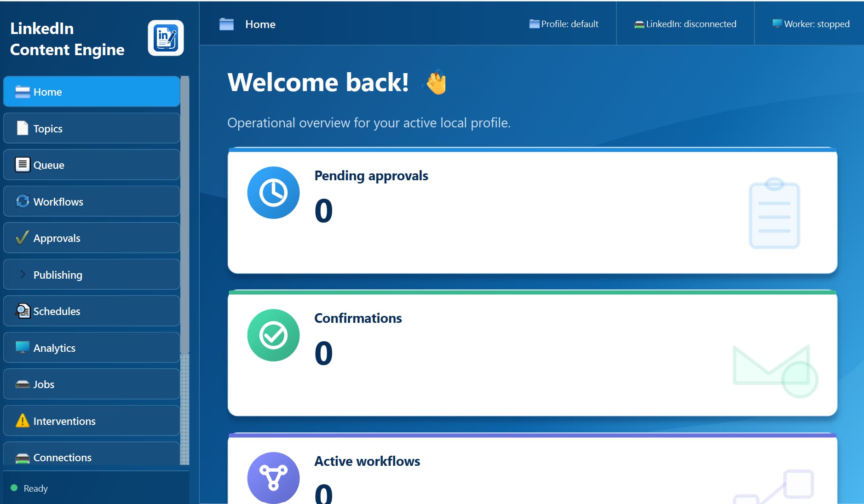Open the Topics section

point(92,128)
